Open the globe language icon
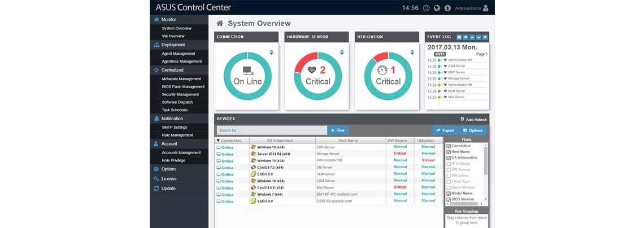This screenshot has height=228, width=644. pos(437,8)
